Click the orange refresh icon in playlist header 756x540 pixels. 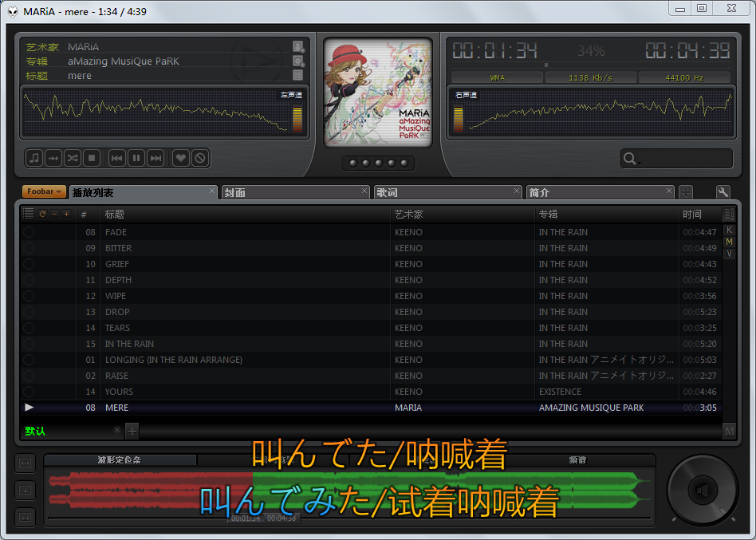coord(42,214)
